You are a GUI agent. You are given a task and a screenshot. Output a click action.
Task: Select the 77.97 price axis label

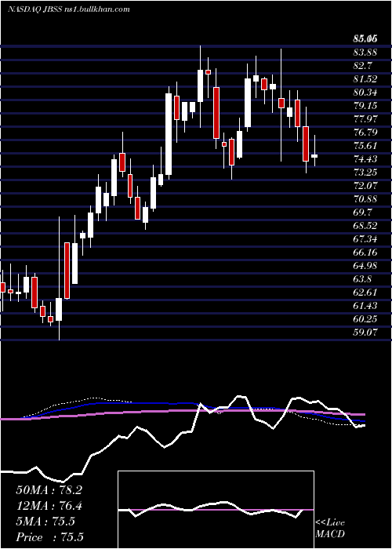[x=365, y=119]
